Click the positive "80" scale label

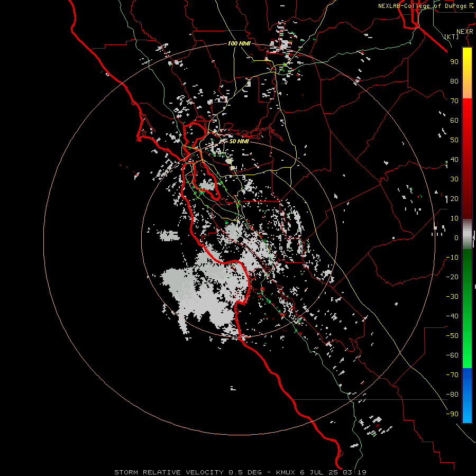pyautogui.click(x=454, y=81)
